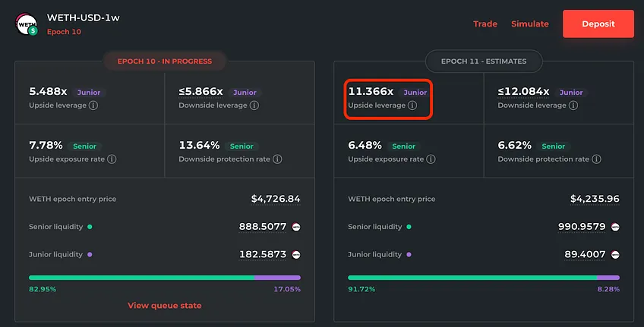Open info icon beside 11.366x Upside leverage

click(412, 105)
